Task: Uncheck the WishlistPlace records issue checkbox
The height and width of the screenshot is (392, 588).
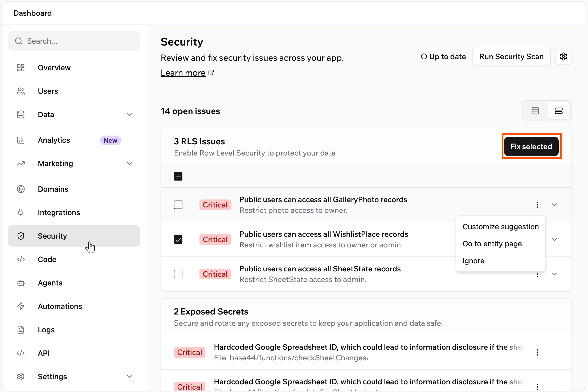Action: click(x=178, y=239)
